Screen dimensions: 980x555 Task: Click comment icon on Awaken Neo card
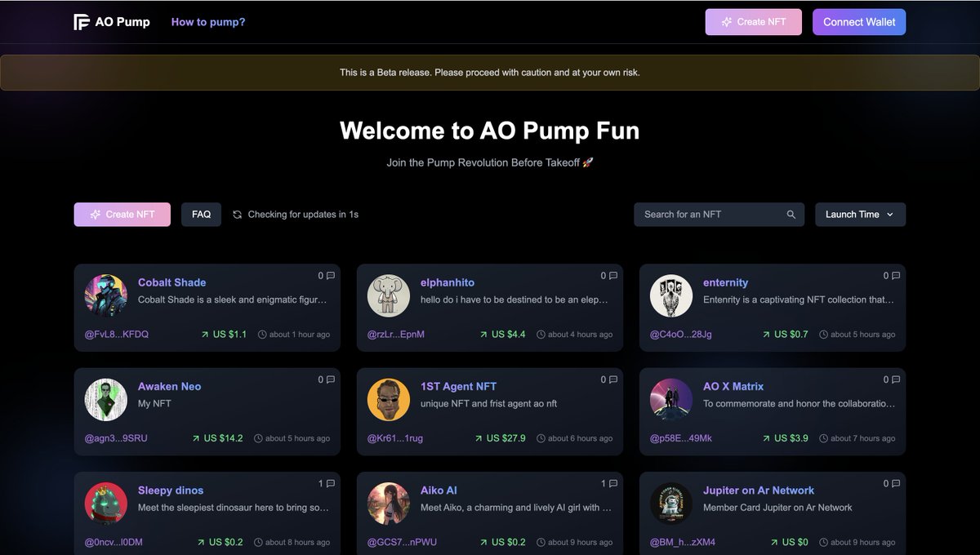(331, 380)
